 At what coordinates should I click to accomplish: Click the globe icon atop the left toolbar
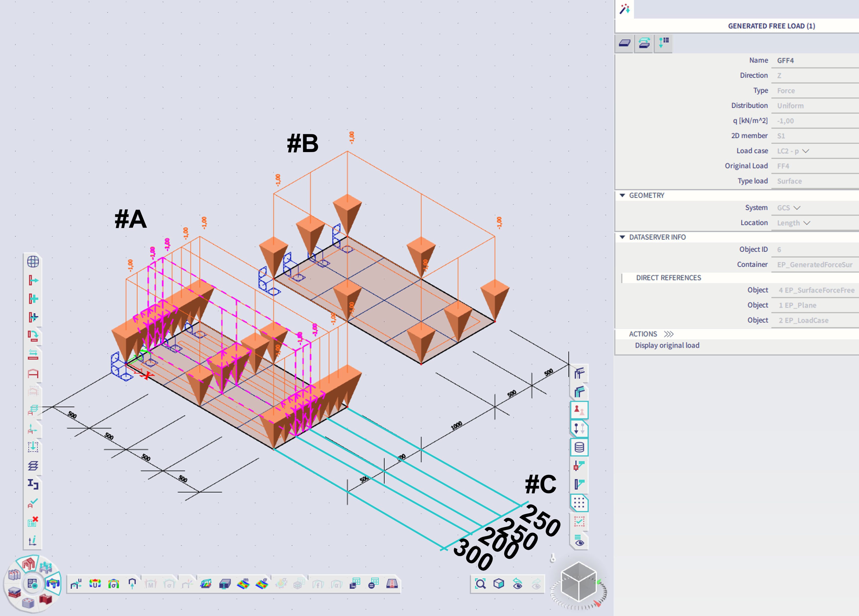point(33,261)
